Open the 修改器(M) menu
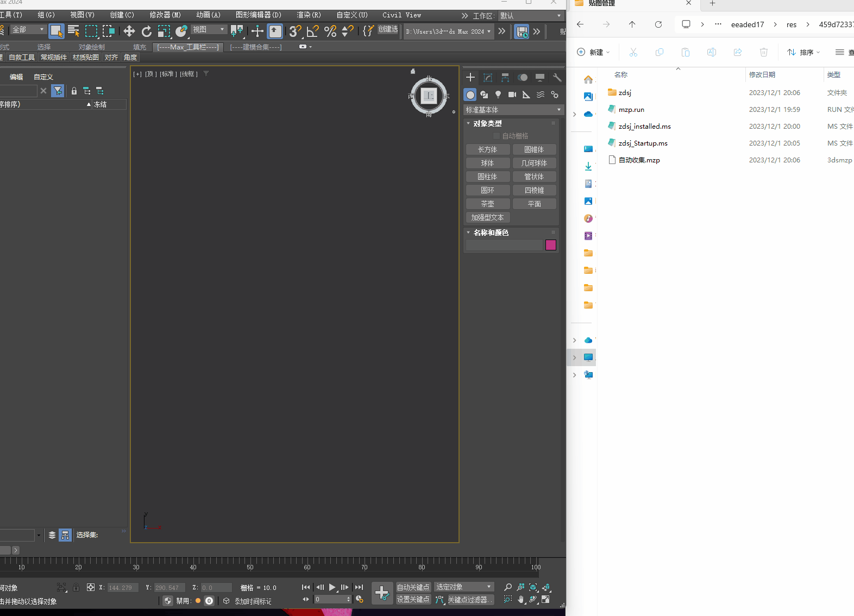This screenshot has height=616, width=854. [165, 15]
